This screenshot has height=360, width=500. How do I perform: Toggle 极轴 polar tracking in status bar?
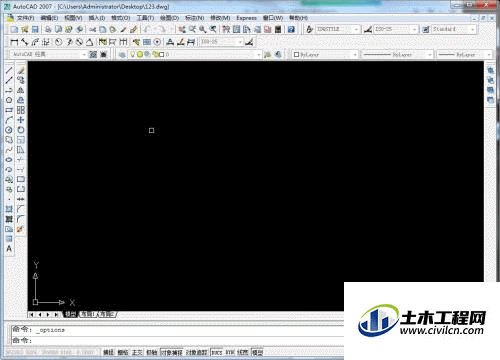click(152, 352)
